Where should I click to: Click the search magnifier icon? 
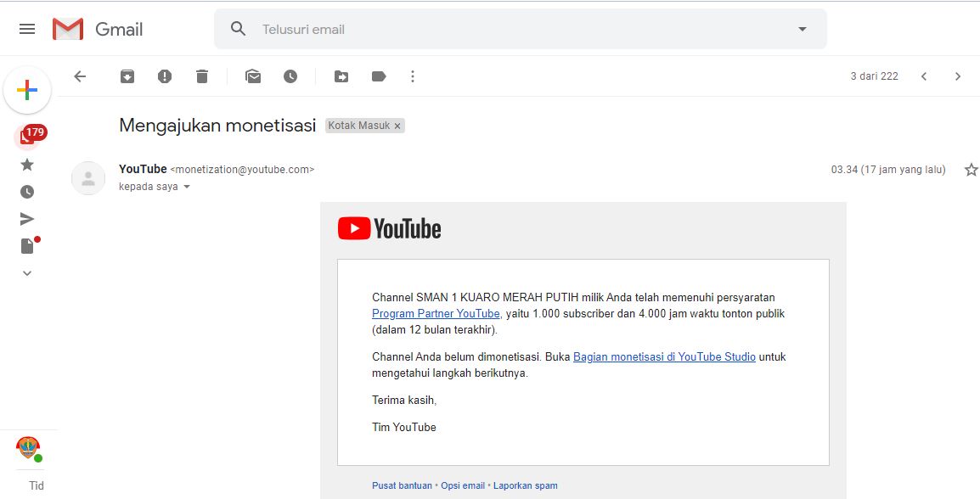coord(238,29)
